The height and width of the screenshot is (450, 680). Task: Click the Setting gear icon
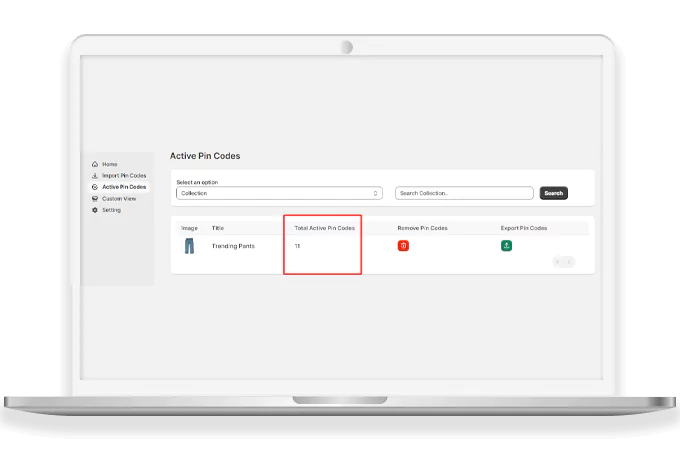point(95,210)
